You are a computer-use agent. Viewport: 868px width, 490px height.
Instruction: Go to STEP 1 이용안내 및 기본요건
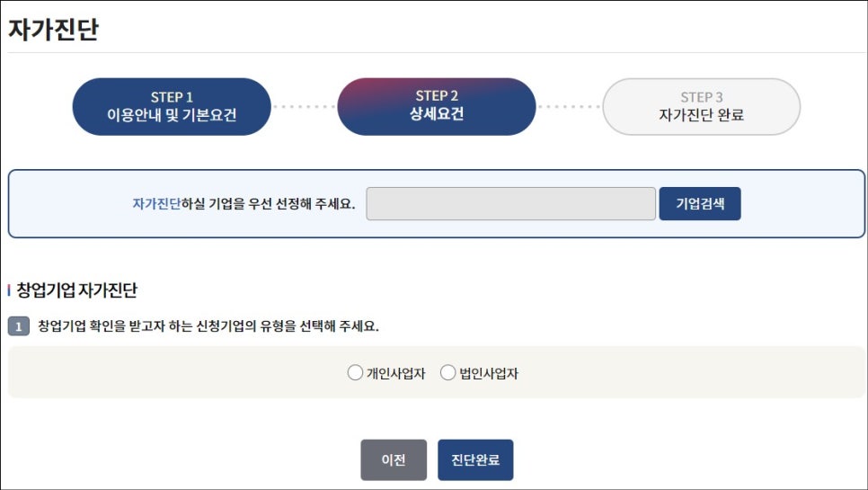(x=172, y=106)
